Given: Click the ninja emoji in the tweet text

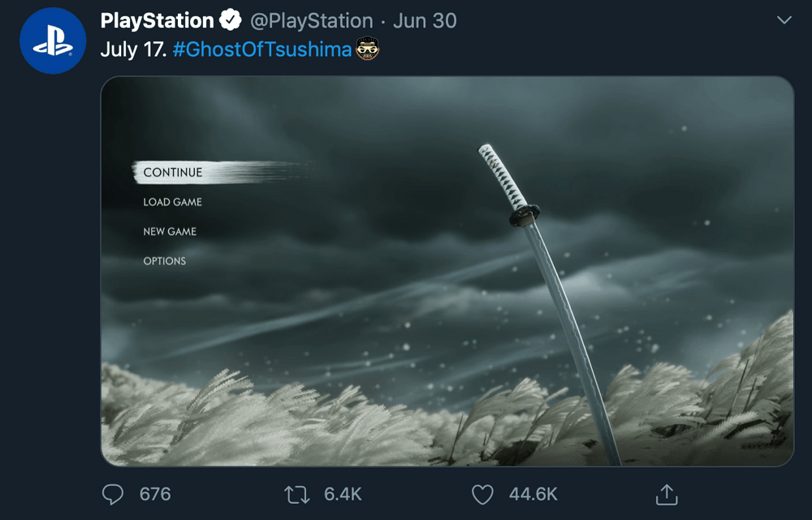Looking at the screenshot, I should tap(367, 50).
